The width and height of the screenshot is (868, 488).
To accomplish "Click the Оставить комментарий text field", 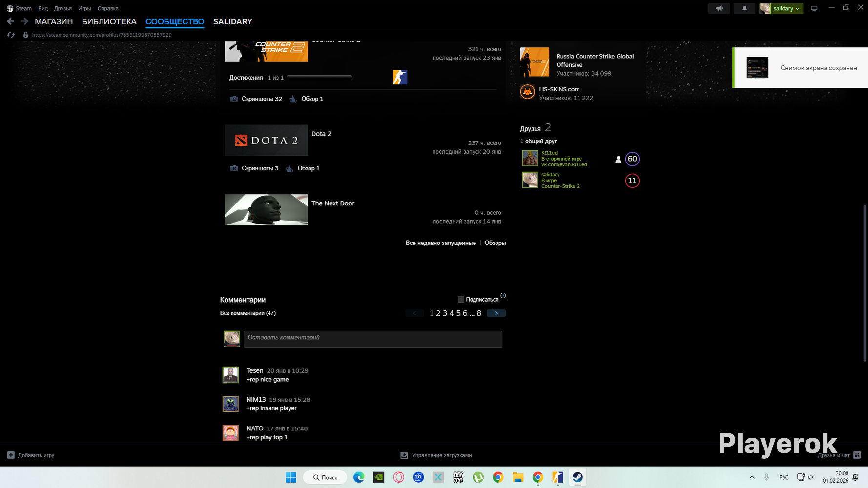I will click(x=373, y=339).
